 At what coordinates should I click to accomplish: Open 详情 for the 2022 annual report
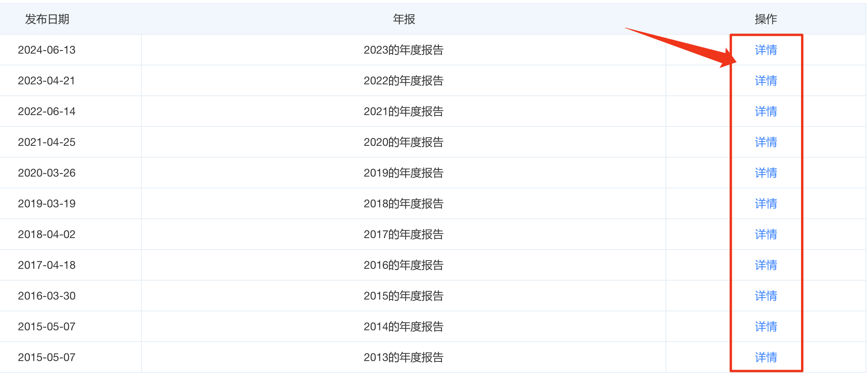tap(766, 81)
